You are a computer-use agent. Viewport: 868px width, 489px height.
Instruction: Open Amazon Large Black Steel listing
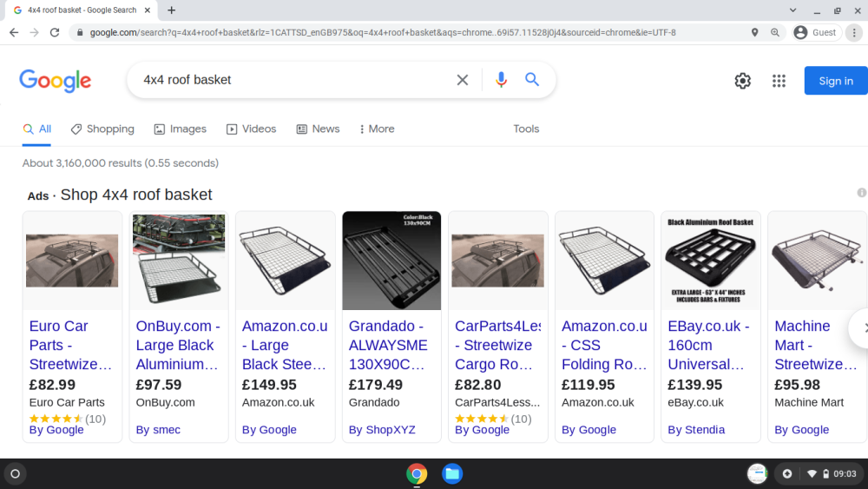[285, 345]
